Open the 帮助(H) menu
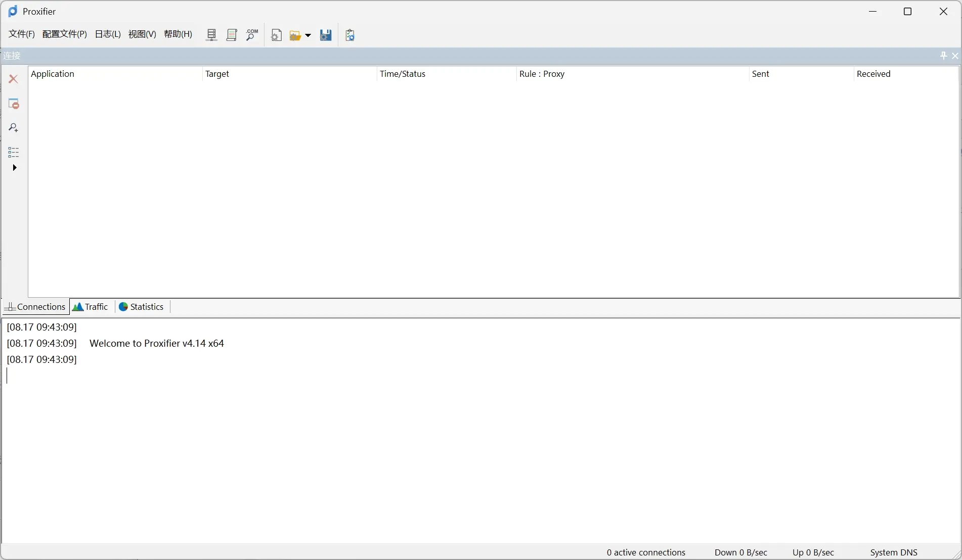 (178, 34)
